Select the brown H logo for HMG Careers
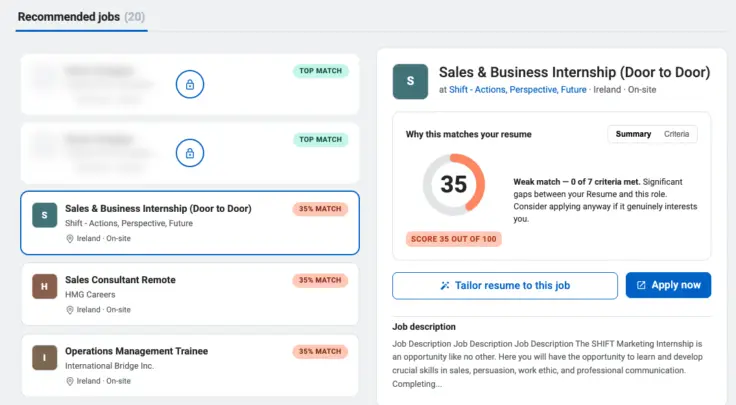The image size is (736, 405). click(45, 286)
